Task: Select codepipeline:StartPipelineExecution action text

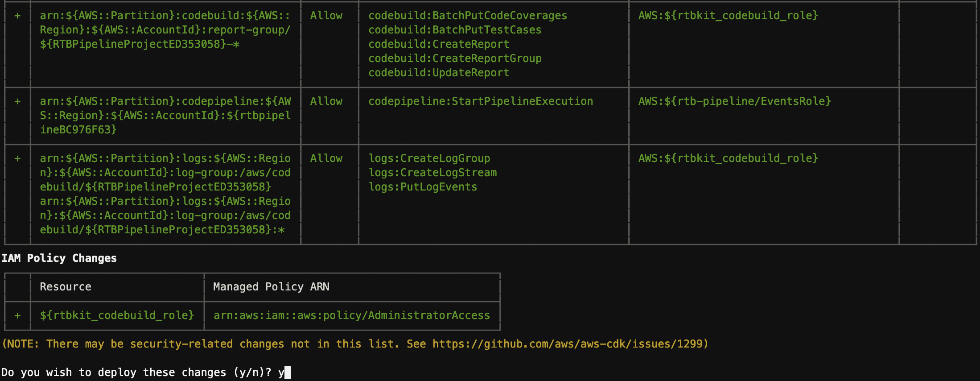Action: point(481,101)
